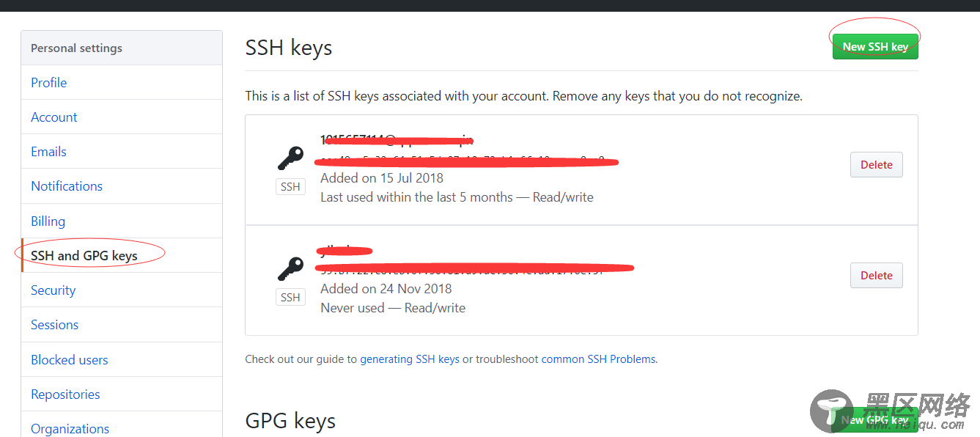Viewport: 980px width, 437px height.
Task: Delete the SSH key added 15 Jul 2018
Action: coord(876,165)
